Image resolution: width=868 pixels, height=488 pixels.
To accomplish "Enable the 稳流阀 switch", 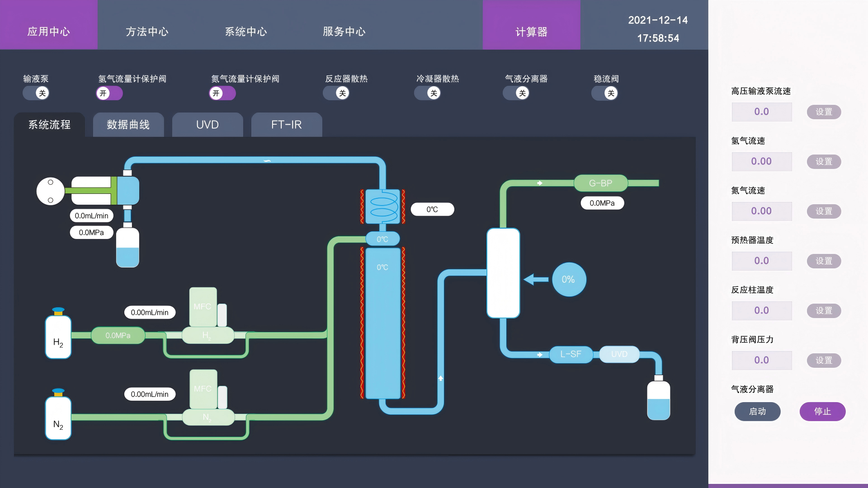I will click(604, 93).
